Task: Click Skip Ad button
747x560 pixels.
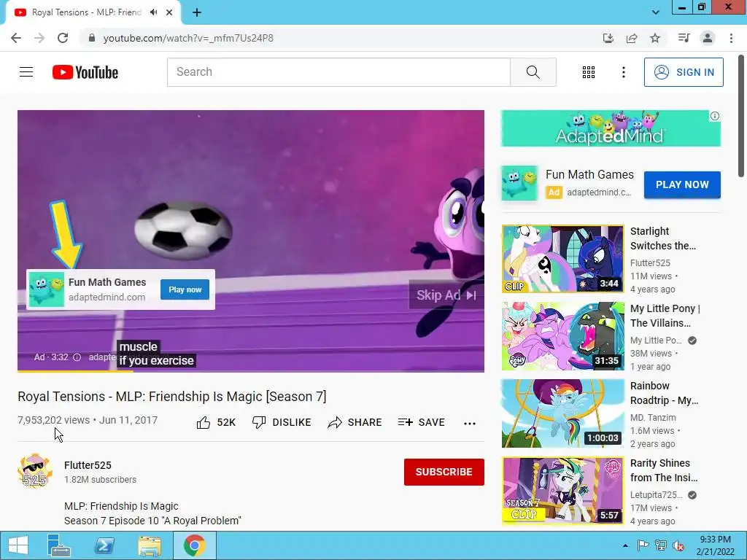Action: pyautogui.click(x=446, y=295)
